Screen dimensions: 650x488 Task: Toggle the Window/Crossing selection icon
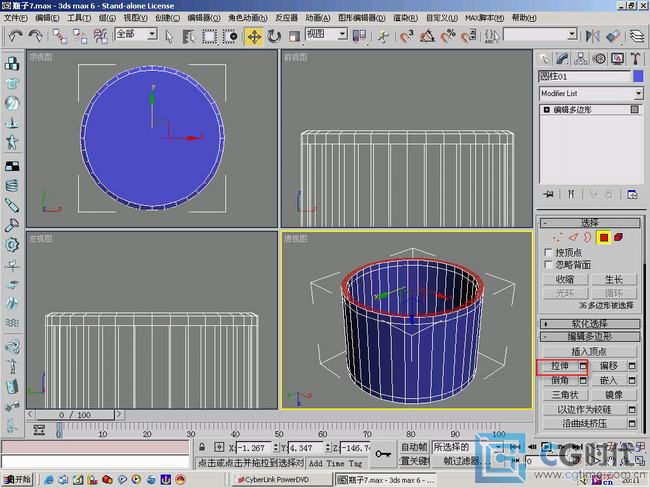[x=230, y=36]
